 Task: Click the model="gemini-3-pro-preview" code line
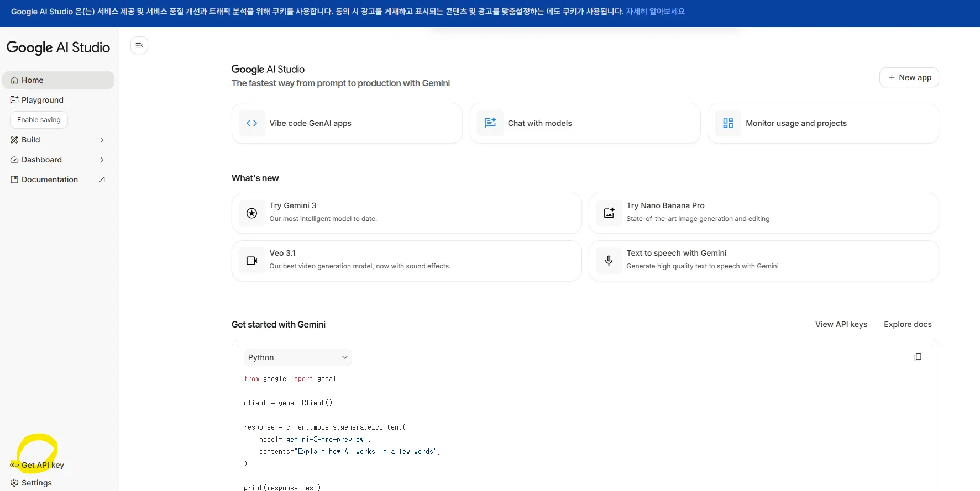pyautogui.click(x=315, y=440)
